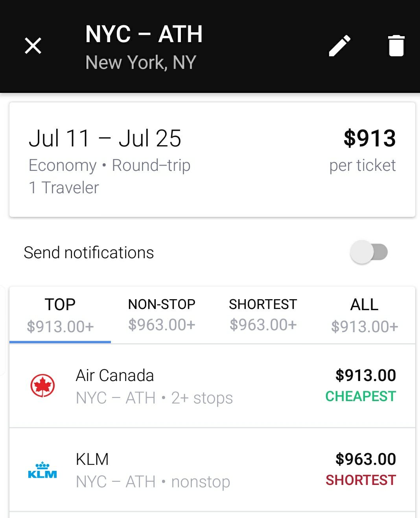
Task: Tap the Send notifications label
Action: 89,253
